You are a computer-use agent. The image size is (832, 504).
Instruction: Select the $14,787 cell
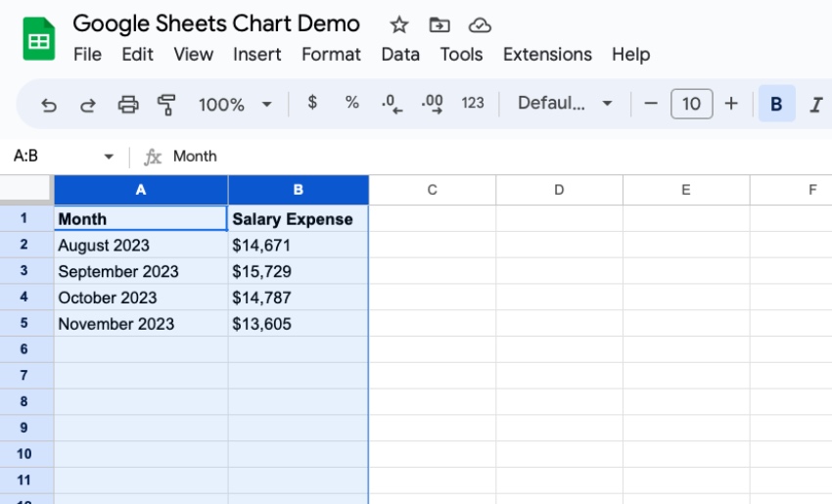point(299,298)
